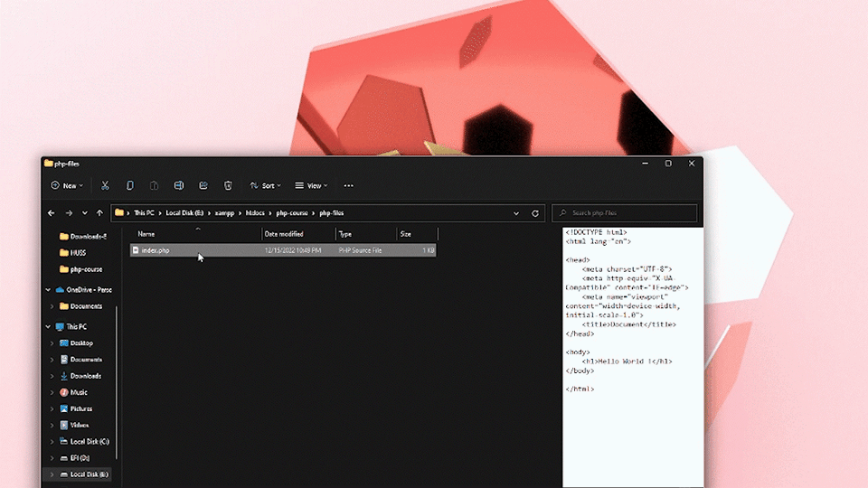This screenshot has height=488, width=868.
Task: Click the Delete trash icon
Action: 228,185
